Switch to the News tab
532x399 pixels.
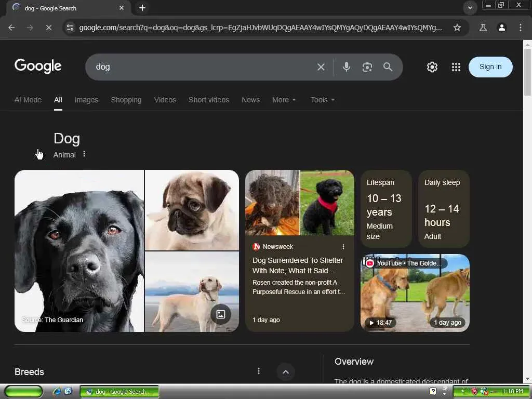[250, 100]
